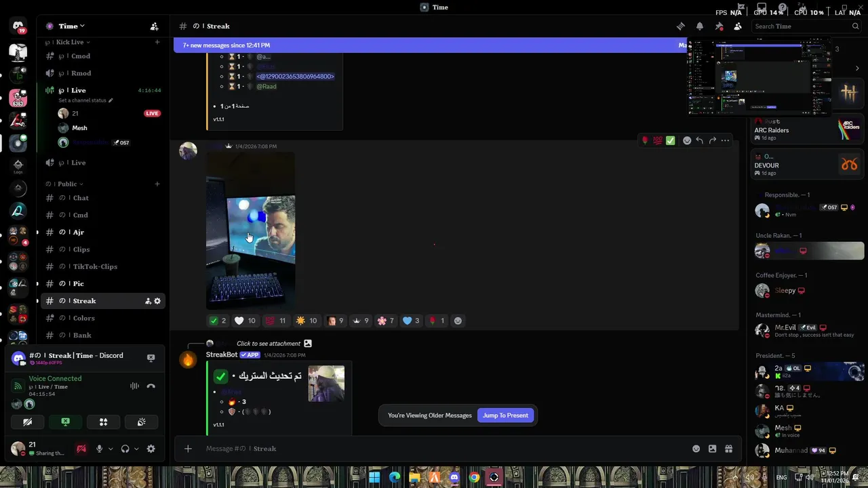
Task: Open ARC Raiders activity card
Action: 807,129
